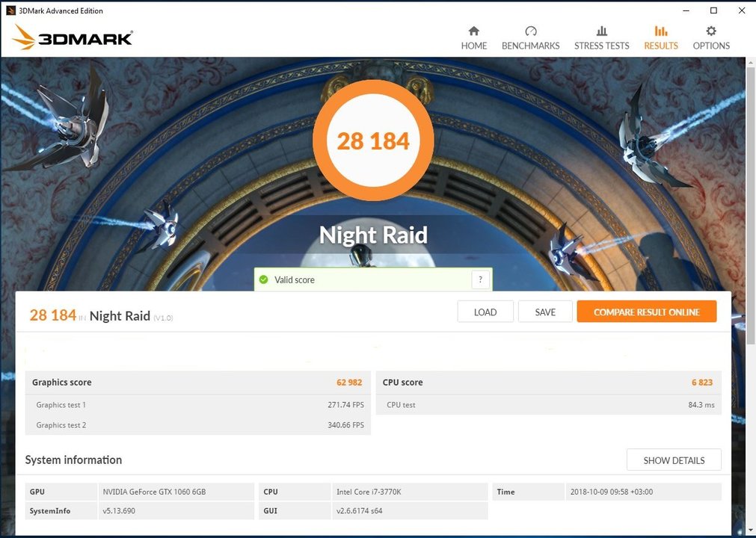
Task: Click the CPU score heading
Action: (402, 383)
